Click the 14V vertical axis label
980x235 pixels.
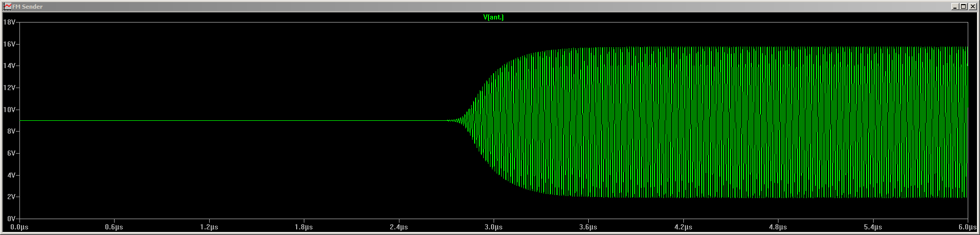tap(9, 66)
